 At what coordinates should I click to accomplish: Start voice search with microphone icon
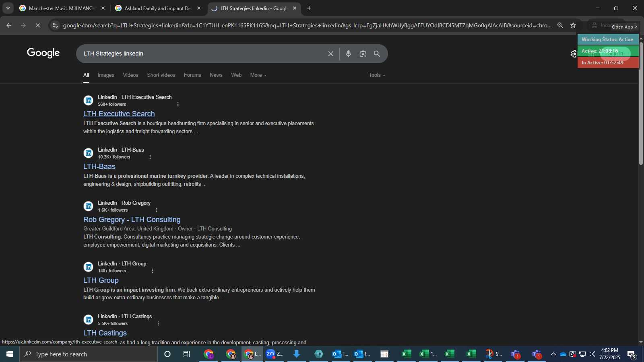point(349,53)
